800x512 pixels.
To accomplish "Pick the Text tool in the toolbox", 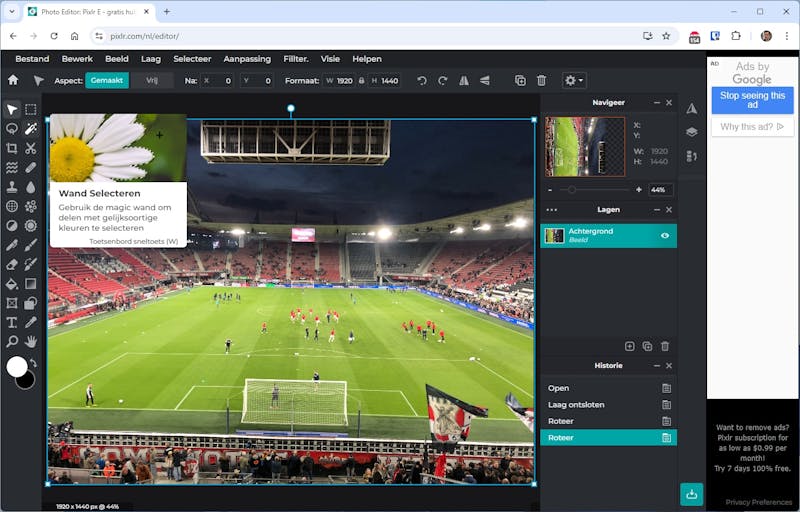I will click(x=12, y=322).
